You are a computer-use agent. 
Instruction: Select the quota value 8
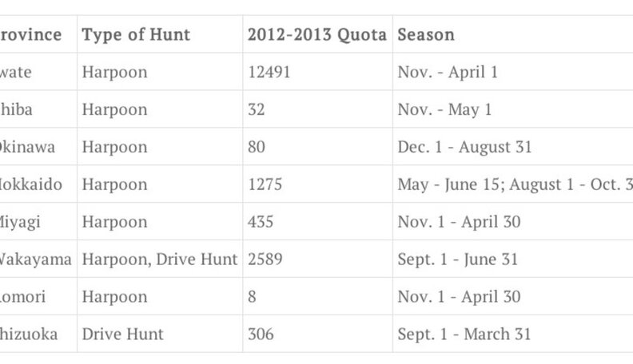(x=253, y=297)
